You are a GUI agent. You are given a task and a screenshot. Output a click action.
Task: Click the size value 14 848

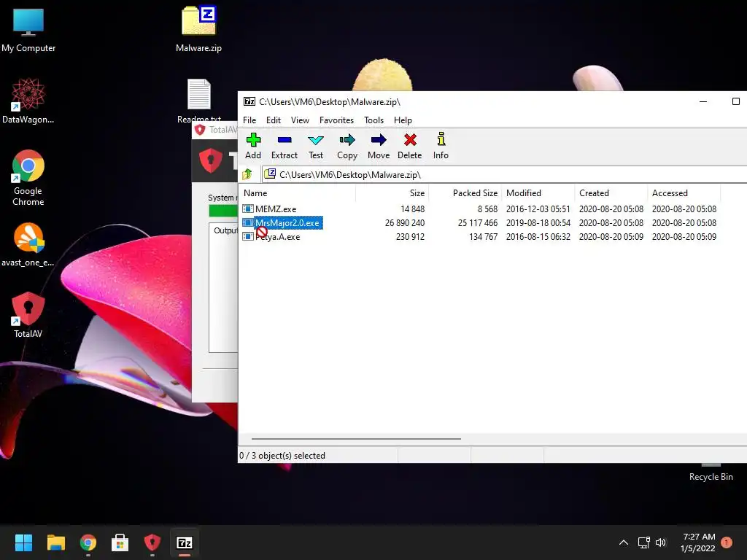click(x=413, y=209)
